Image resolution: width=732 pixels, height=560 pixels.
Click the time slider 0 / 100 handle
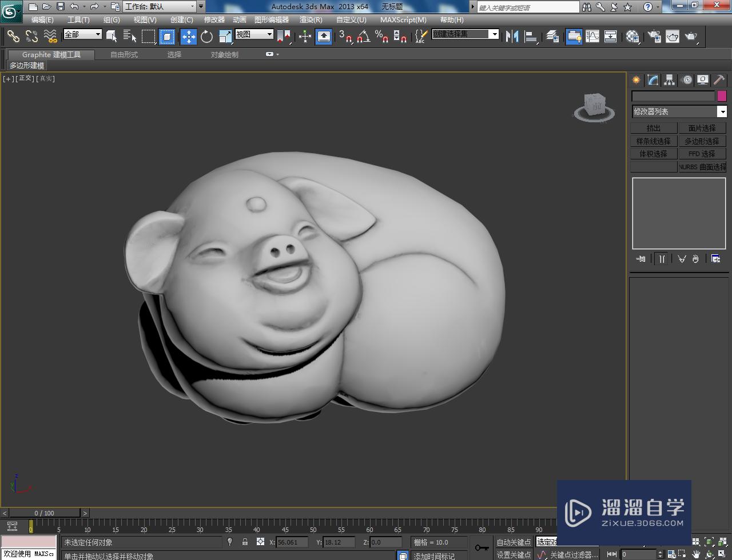[45, 513]
